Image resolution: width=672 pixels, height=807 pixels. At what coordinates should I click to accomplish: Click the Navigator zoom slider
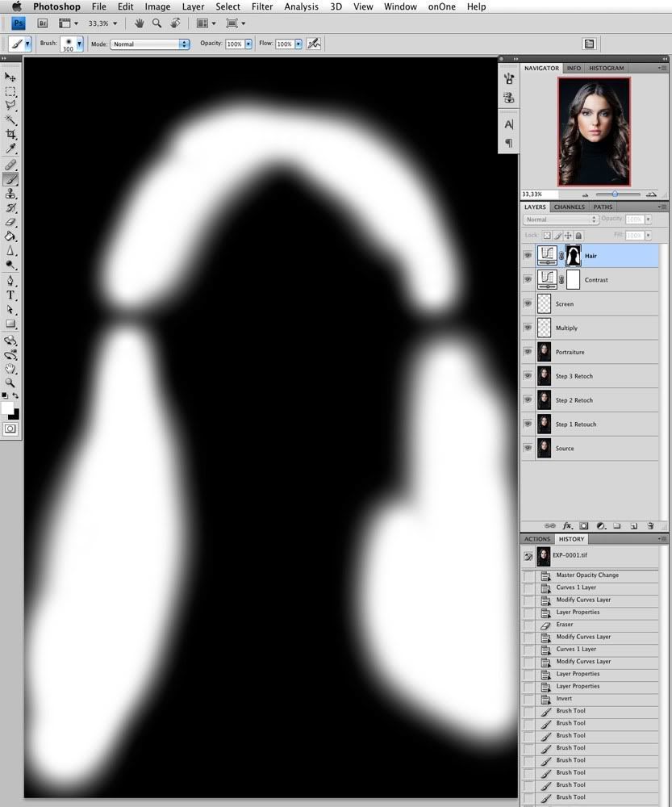coord(616,194)
